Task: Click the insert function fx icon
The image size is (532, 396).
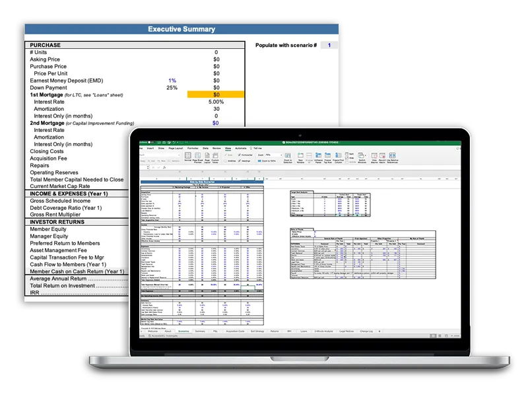Action: (x=164, y=167)
